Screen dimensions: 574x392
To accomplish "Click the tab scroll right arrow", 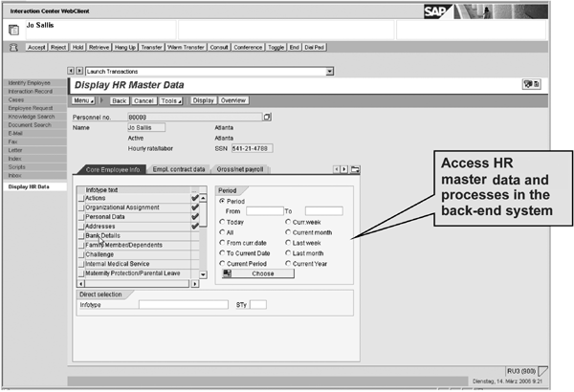I will [344, 169].
